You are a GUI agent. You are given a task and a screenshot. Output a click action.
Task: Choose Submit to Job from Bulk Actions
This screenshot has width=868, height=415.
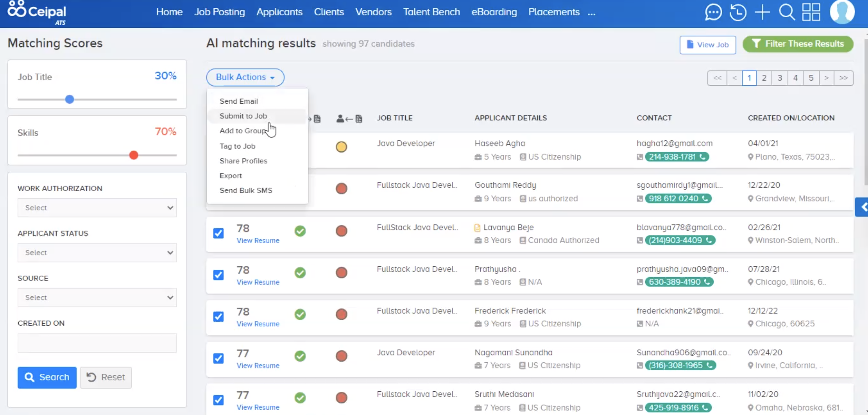click(x=243, y=116)
